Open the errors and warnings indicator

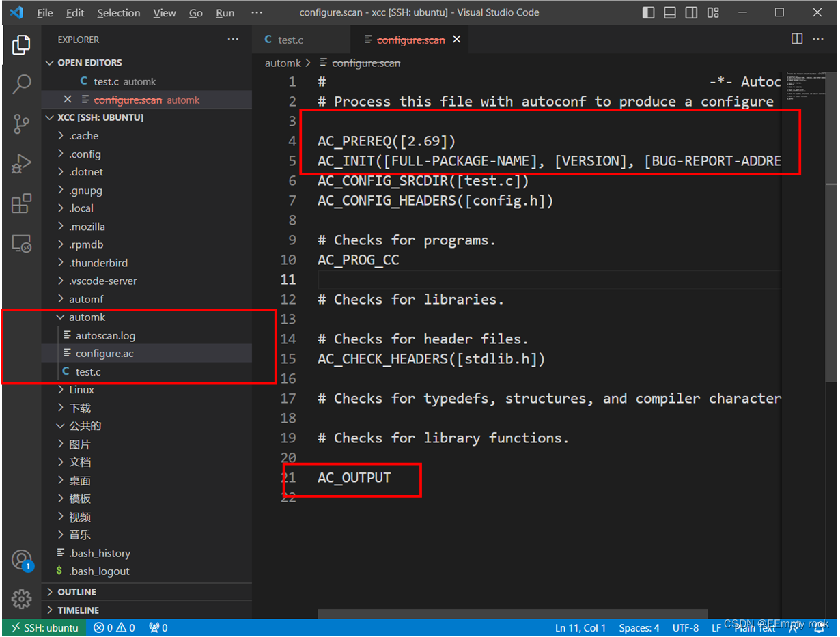tap(113, 627)
